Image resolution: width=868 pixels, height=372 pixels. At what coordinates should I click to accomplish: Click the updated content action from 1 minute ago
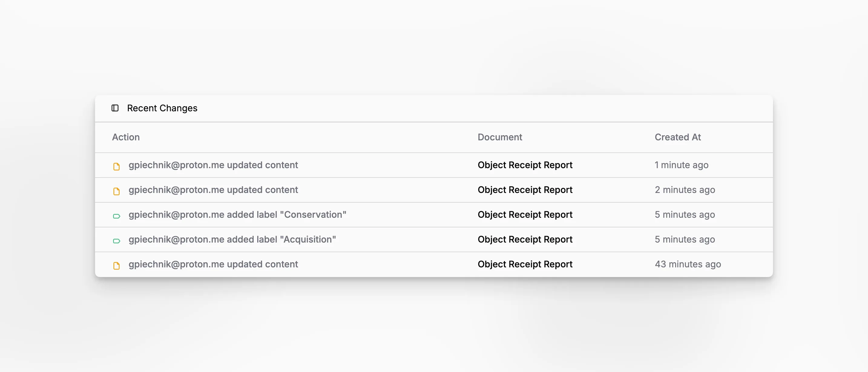coord(213,165)
